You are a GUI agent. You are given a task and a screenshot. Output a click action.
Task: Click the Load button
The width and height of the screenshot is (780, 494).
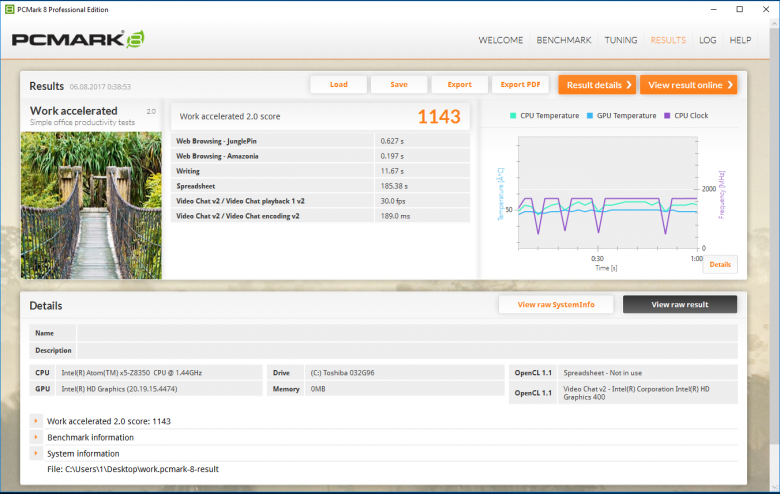pos(339,85)
